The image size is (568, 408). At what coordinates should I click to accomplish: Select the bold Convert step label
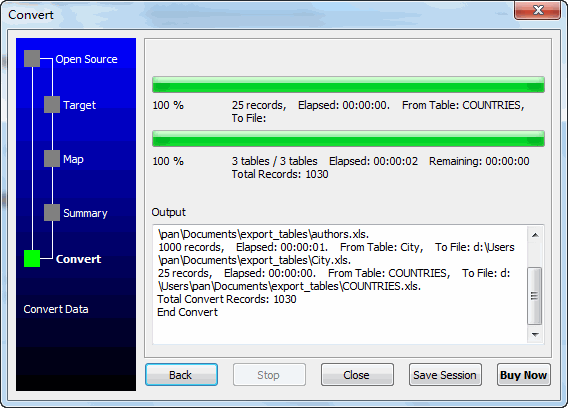coord(78,259)
